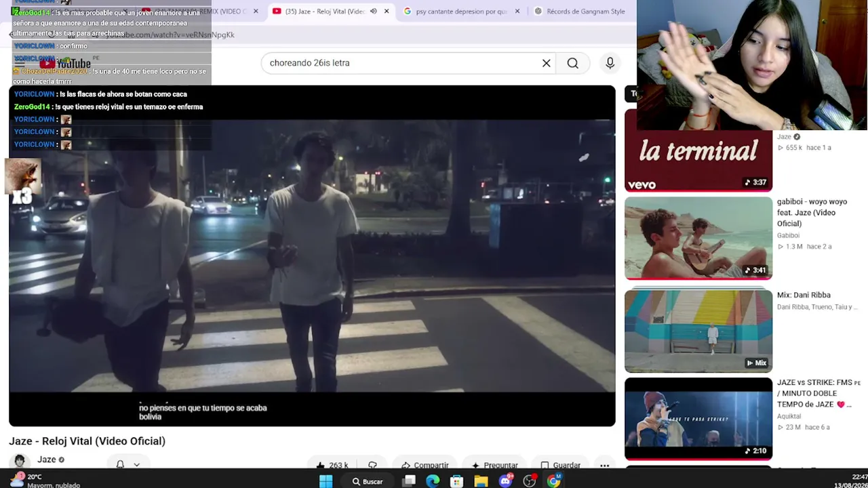Open OBS Studio from the taskbar
Screen dimensions: 868x488
530,481
